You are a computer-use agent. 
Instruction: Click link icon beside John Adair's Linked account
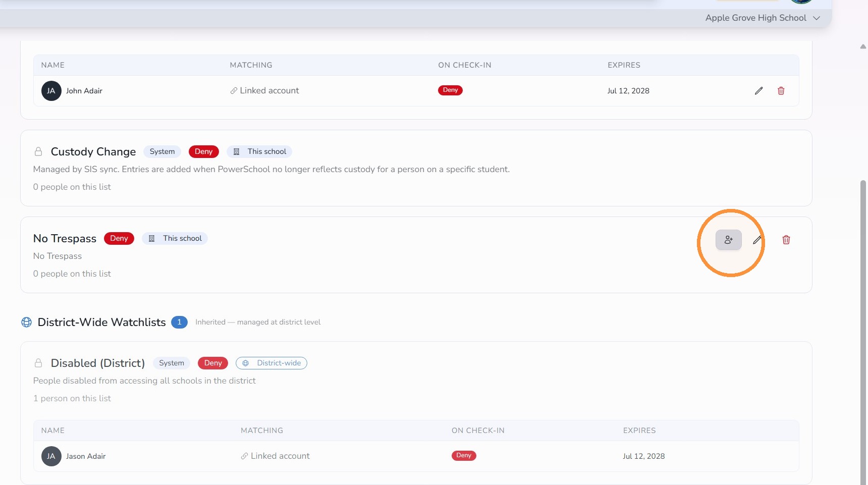pyautogui.click(x=234, y=91)
